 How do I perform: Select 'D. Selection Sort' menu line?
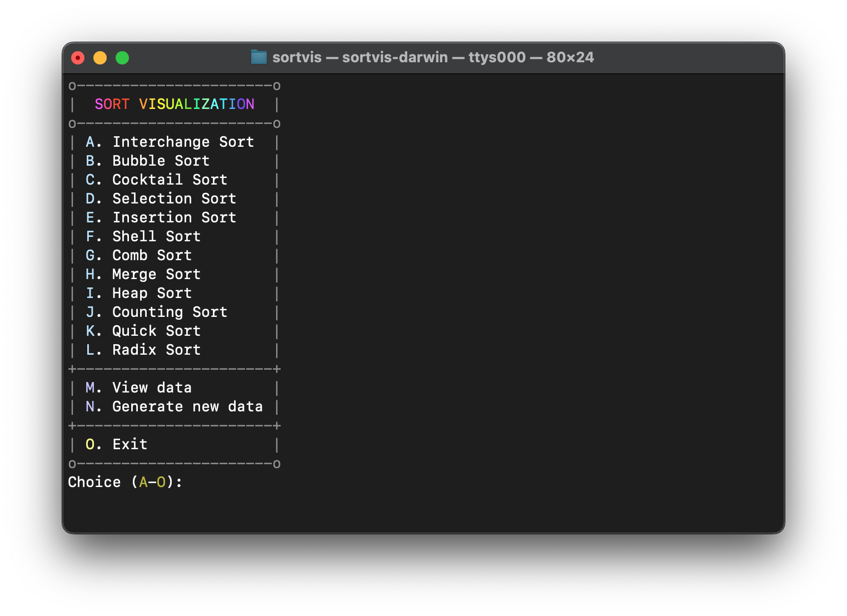(x=161, y=199)
